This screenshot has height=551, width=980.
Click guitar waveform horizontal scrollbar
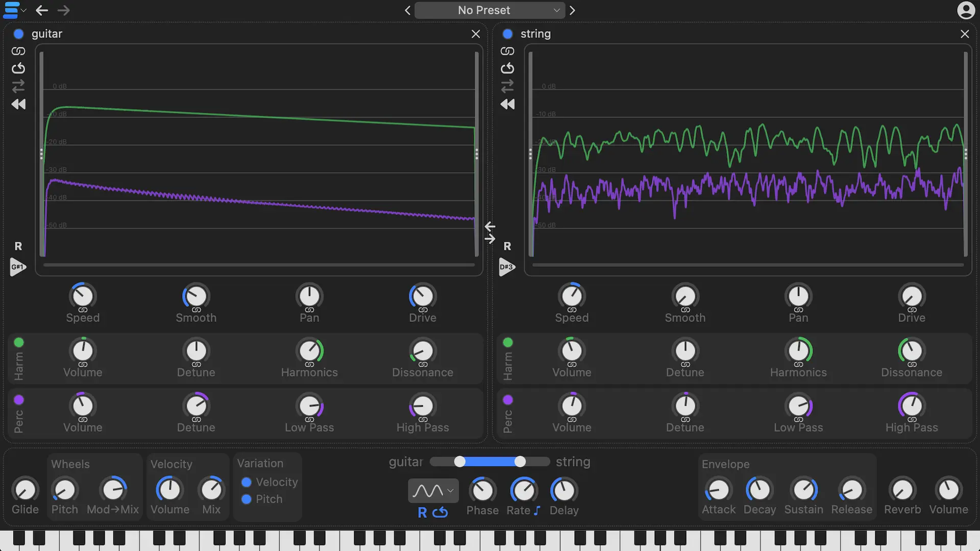pos(259,265)
